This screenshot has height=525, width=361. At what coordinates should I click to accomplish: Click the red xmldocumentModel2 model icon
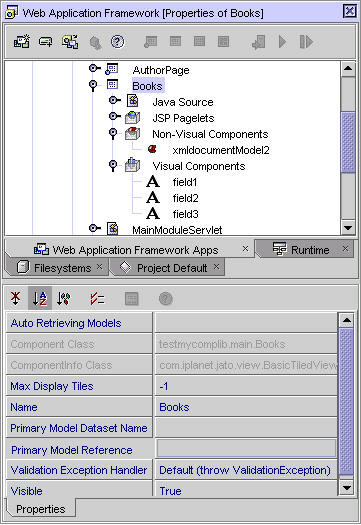coord(152,149)
